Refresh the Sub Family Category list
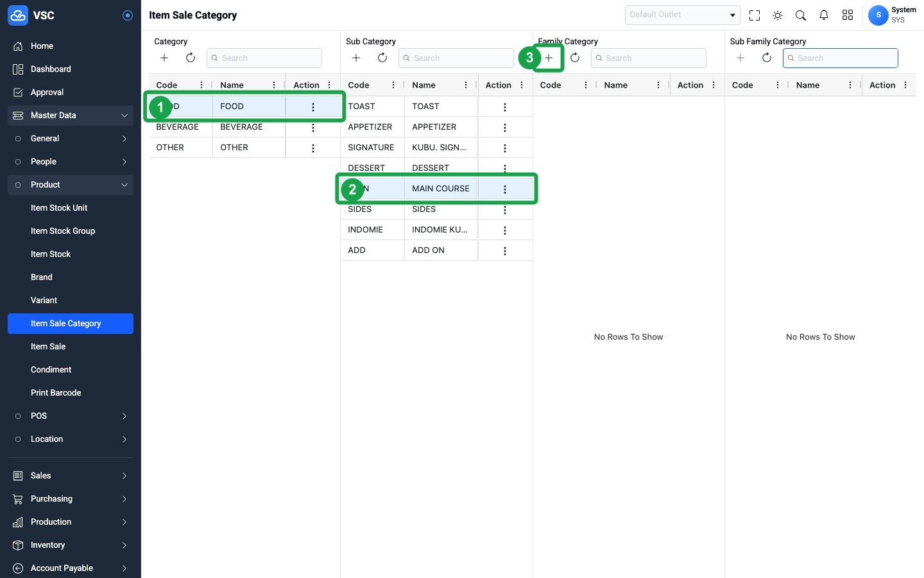Image resolution: width=924 pixels, height=578 pixels. (767, 58)
